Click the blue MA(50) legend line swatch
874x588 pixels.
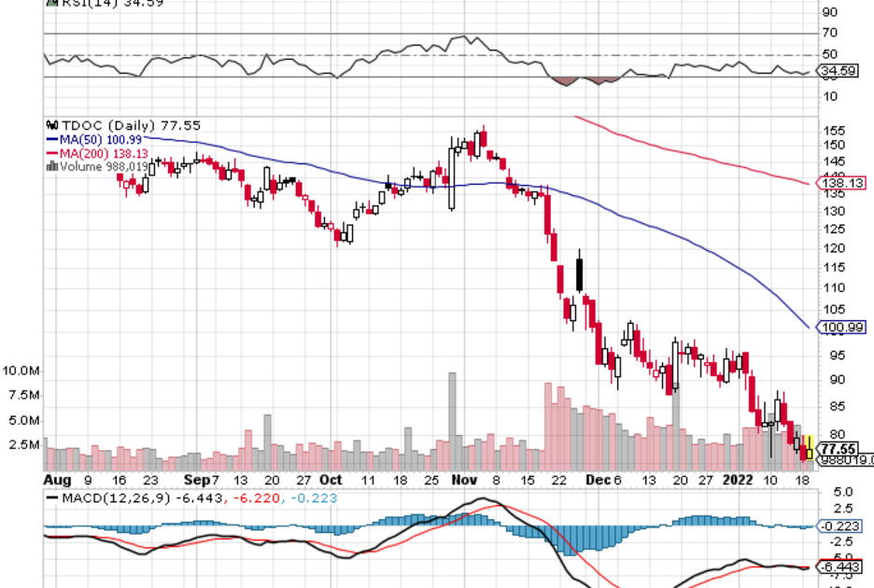point(51,139)
